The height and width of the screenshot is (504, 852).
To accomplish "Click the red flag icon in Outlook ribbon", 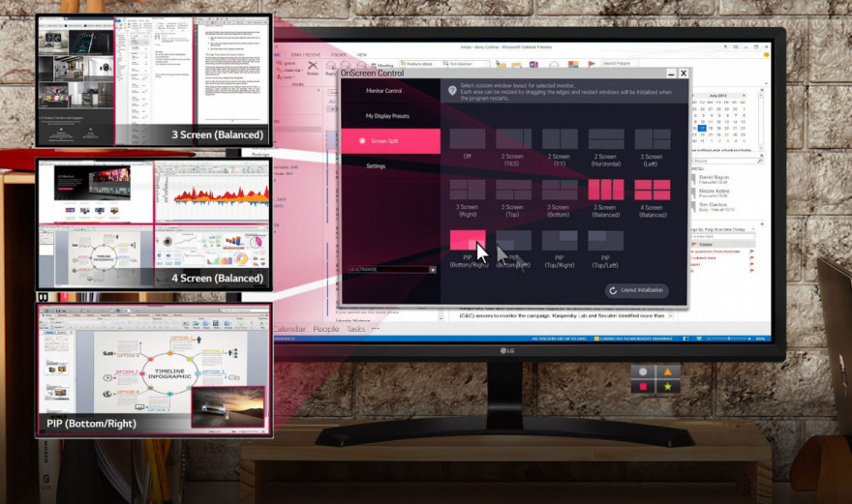I will (x=592, y=65).
